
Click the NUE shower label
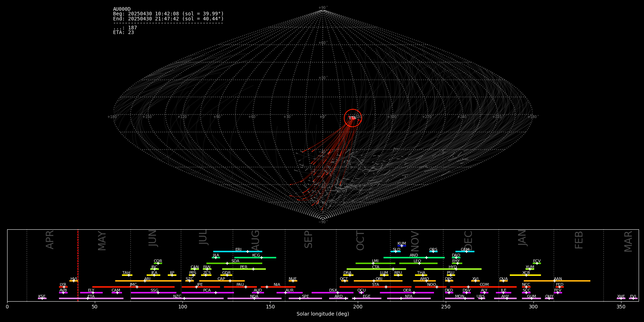pyautogui.click(x=293, y=279)
